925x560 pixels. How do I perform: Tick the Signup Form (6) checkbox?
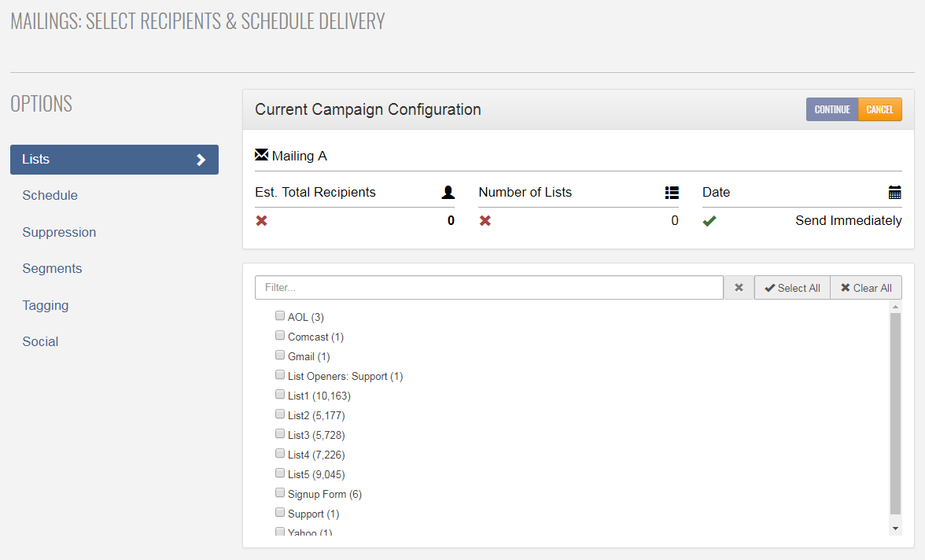[x=280, y=493]
